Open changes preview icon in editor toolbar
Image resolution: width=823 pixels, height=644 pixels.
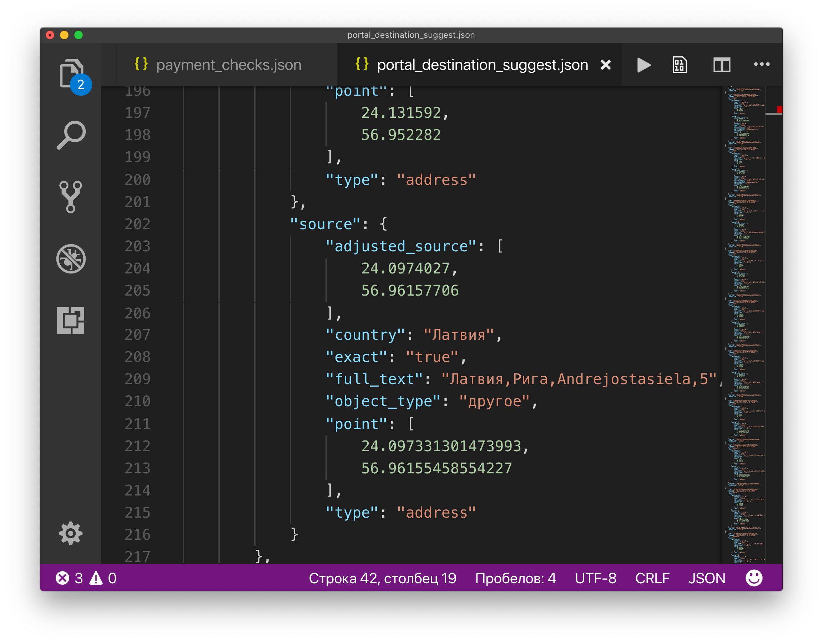[680, 65]
